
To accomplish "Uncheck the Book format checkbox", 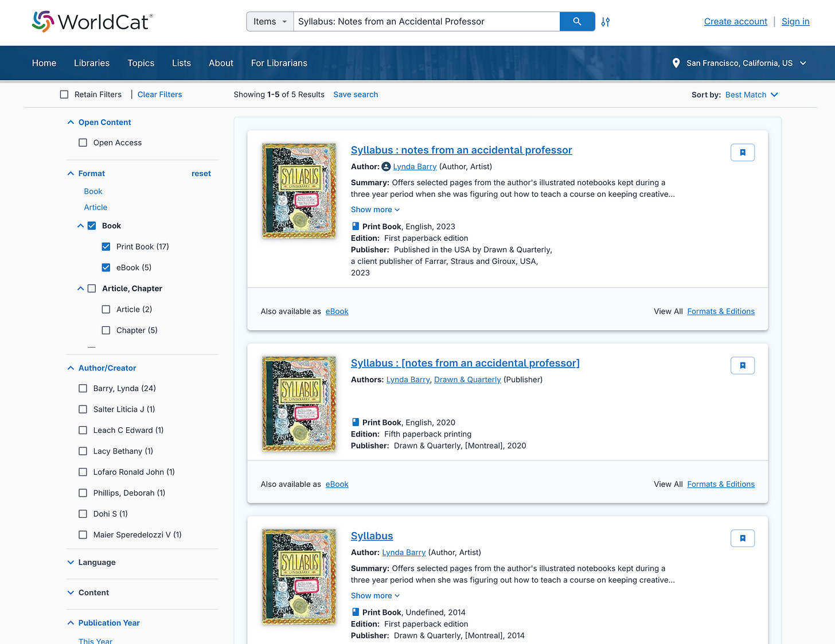I will click(x=92, y=226).
